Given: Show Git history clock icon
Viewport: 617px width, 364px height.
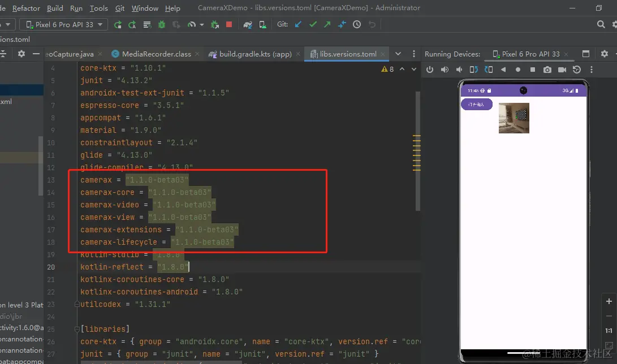Looking at the screenshot, I should (357, 24).
